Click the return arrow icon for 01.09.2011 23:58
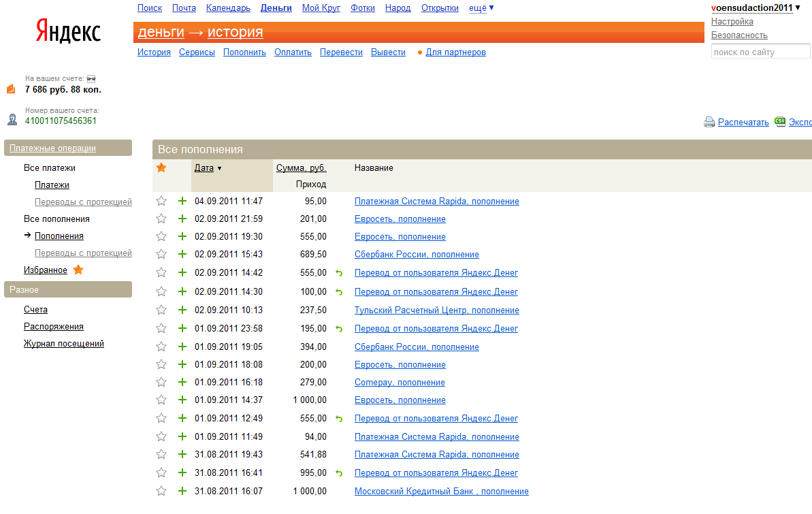Screen dimensions: 812x514 (339, 329)
